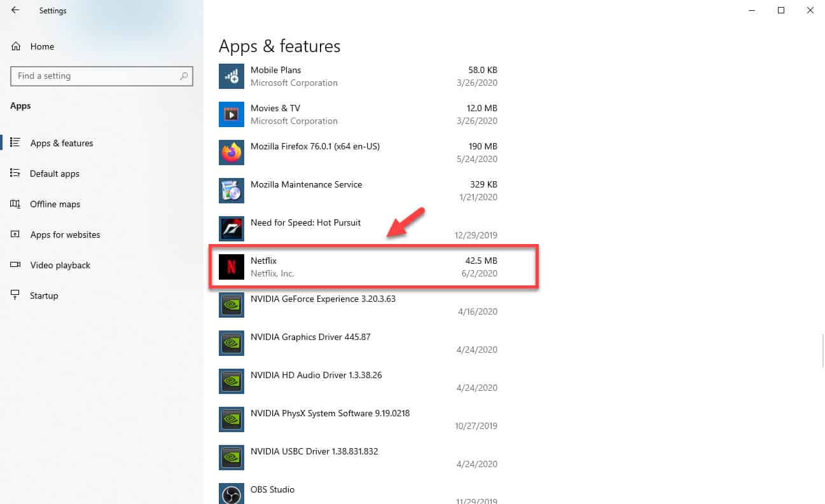Click the Mozilla Firefox app icon

(232, 153)
